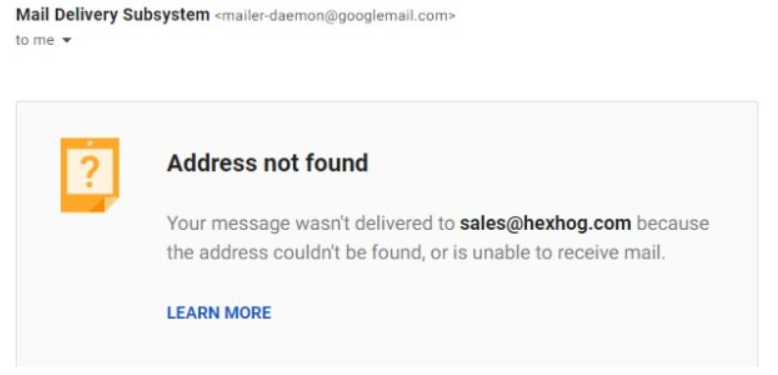Click the bold sales@hexhog.com address
Image resolution: width=778 pixels, height=375 pixels.
tap(545, 223)
